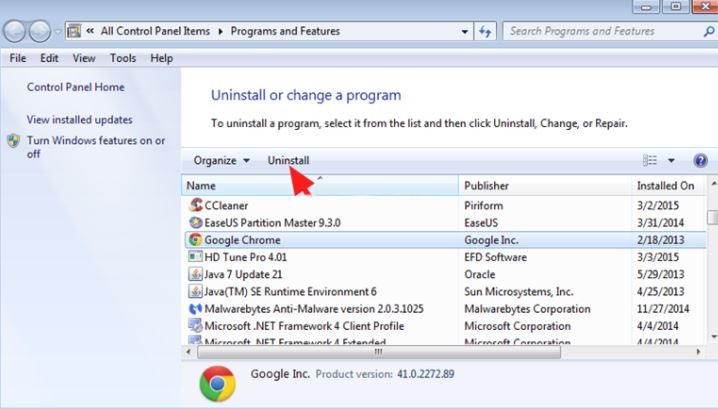Image resolution: width=718 pixels, height=409 pixels.
Task: Select the CCleaner row name
Action: click(226, 205)
